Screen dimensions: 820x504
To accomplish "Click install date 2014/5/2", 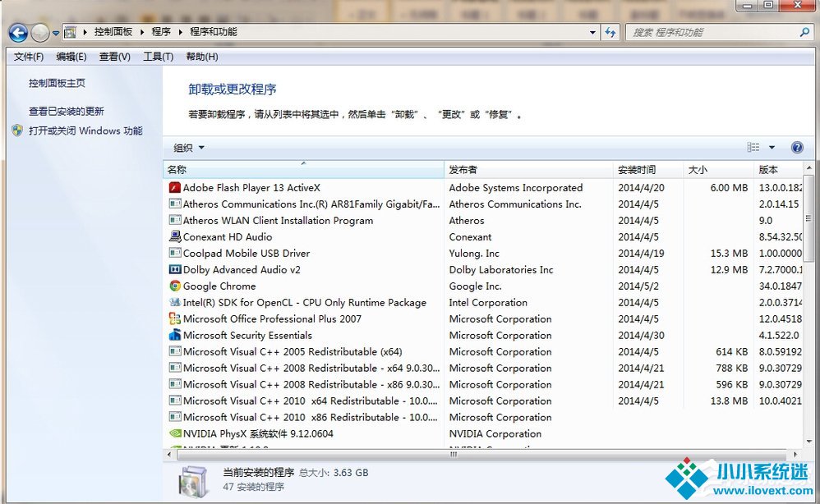I will tap(638, 286).
